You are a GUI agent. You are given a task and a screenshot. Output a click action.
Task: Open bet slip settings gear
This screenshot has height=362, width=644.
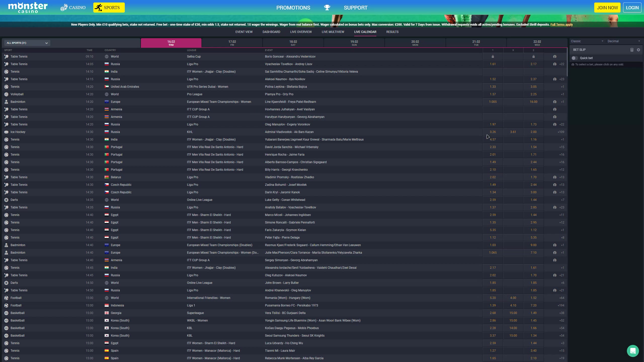point(638,50)
